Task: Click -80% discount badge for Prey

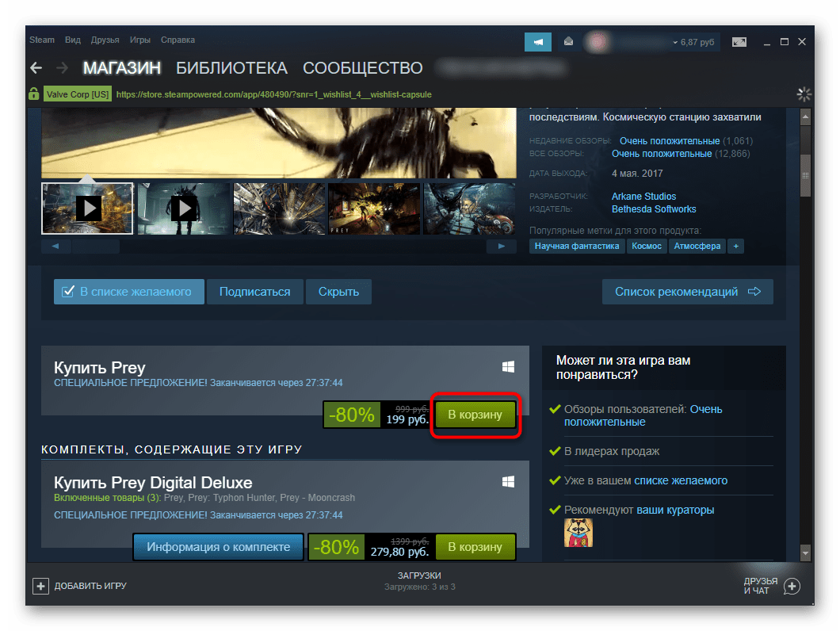Action: 352,415
